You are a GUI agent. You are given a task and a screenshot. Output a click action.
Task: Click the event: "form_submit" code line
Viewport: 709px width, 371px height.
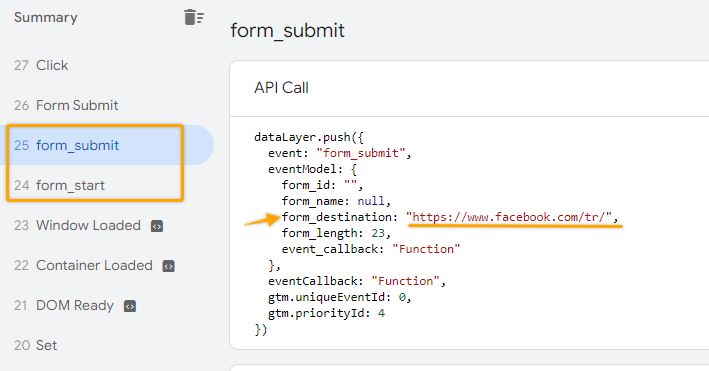pyautogui.click(x=340, y=153)
